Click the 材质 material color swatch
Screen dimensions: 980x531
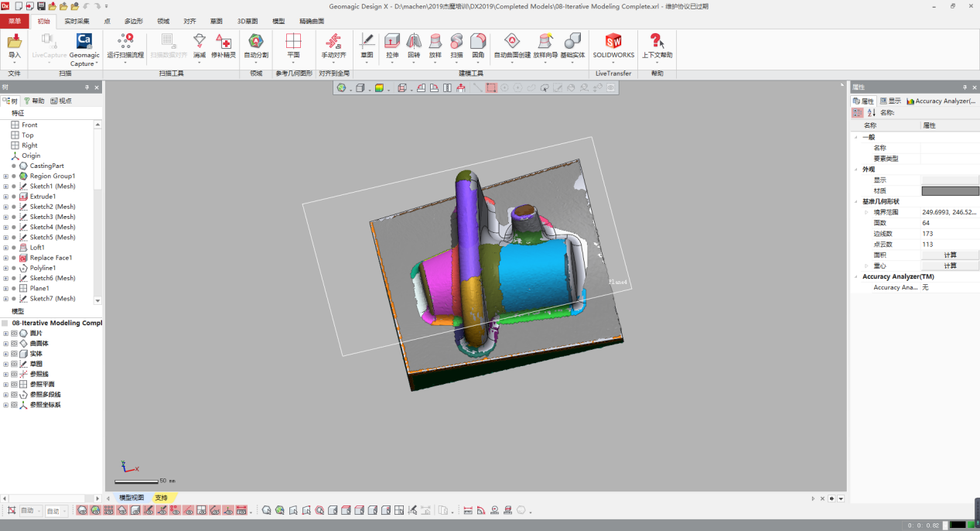(x=950, y=190)
